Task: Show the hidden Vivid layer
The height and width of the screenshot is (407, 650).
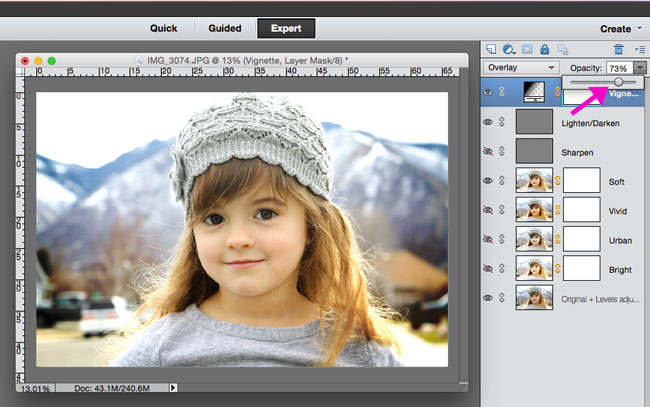Action: [x=488, y=210]
